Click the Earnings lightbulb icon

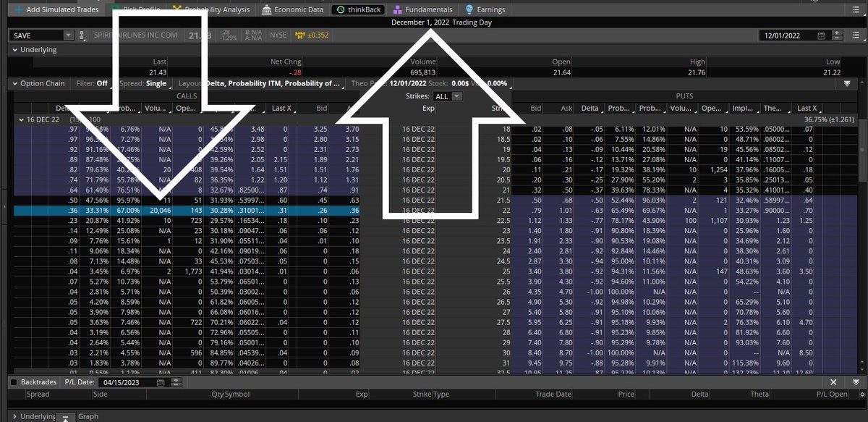[x=469, y=9]
